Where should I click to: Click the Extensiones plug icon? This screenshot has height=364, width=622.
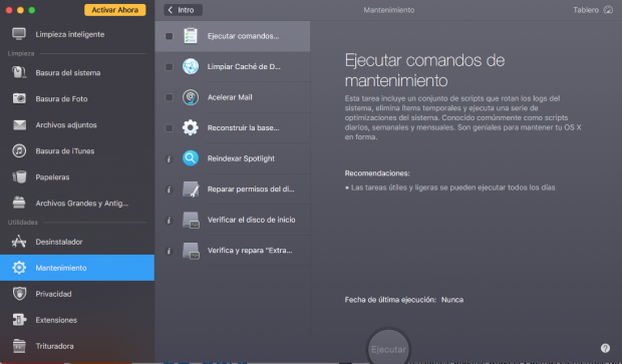coord(19,320)
